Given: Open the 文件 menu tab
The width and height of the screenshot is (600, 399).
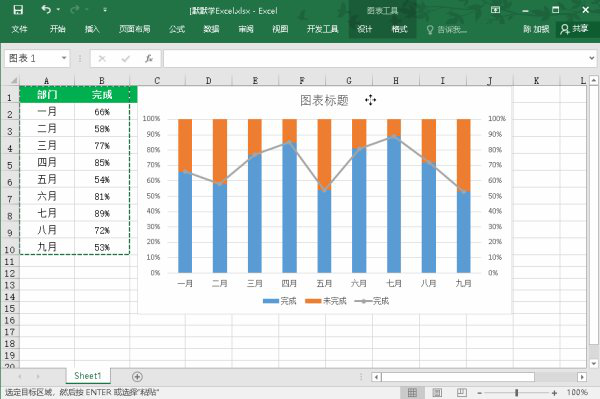Looking at the screenshot, I should click(19, 29).
